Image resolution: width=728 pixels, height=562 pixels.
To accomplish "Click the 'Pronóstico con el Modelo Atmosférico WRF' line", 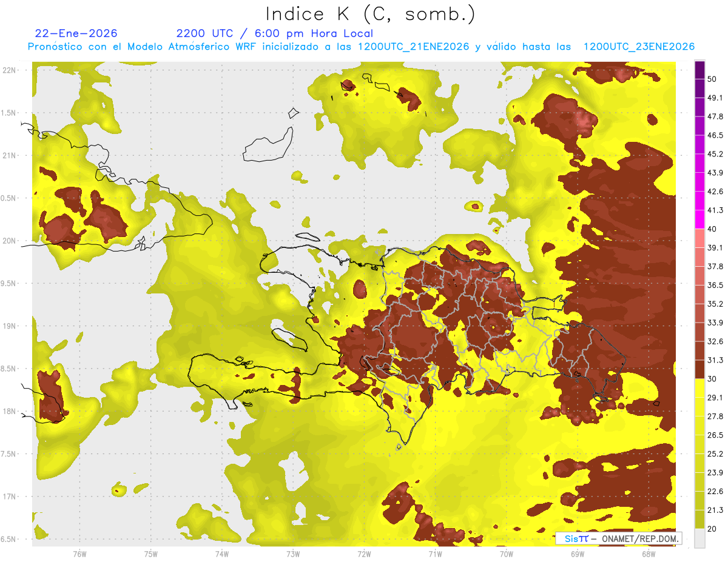I will pyautogui.click(x=360, y=47).
